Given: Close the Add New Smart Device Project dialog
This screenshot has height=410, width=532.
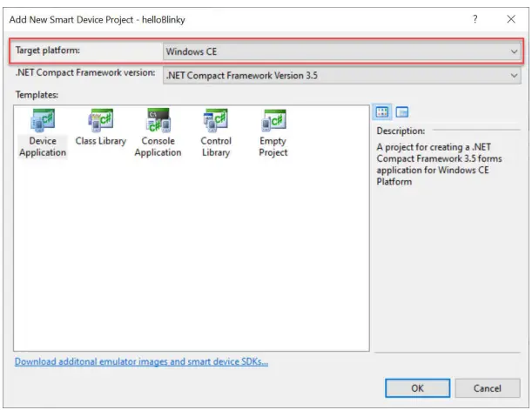Looking at the screenshot, I should tap(511, 19).
